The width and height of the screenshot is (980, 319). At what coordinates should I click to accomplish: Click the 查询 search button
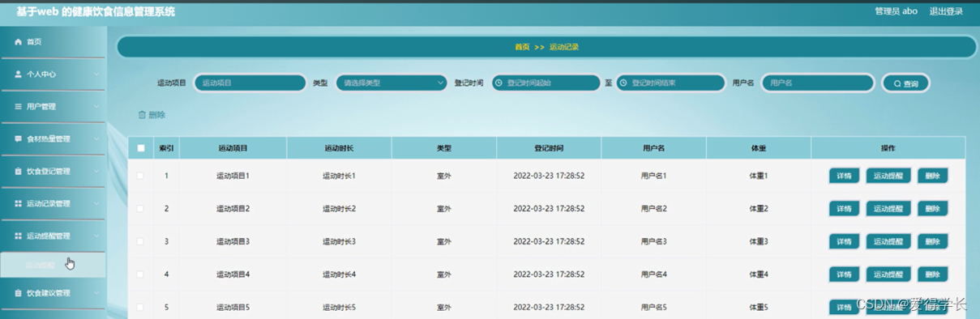[x=905, y=83]
